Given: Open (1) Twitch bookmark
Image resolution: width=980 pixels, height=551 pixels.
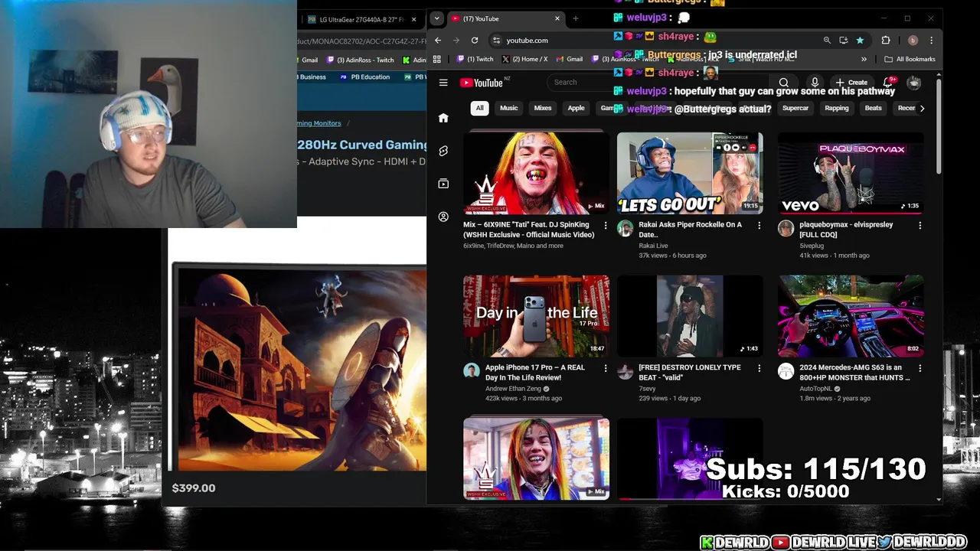Looking at the screenshot, I should click(x=475, y=59).
